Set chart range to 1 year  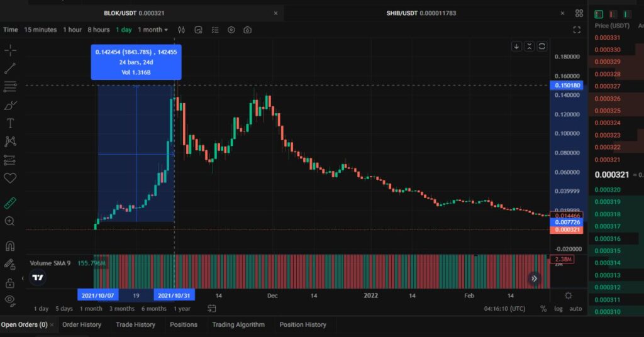point(182,309)
